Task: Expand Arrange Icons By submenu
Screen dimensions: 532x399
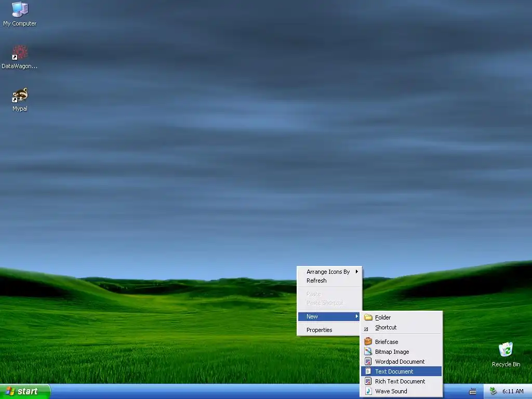Action: point(329,272)
